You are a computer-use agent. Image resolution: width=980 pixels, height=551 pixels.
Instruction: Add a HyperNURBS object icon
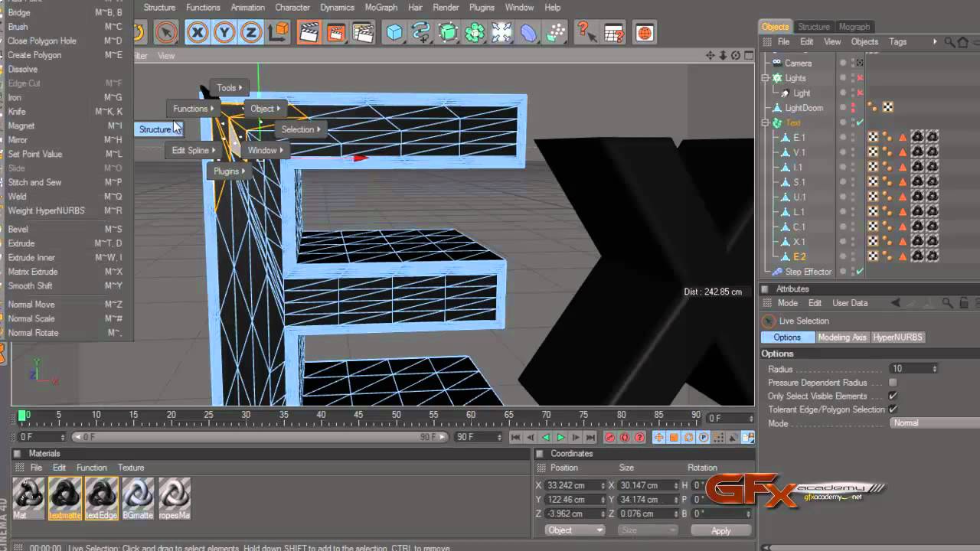coord(449,32)
